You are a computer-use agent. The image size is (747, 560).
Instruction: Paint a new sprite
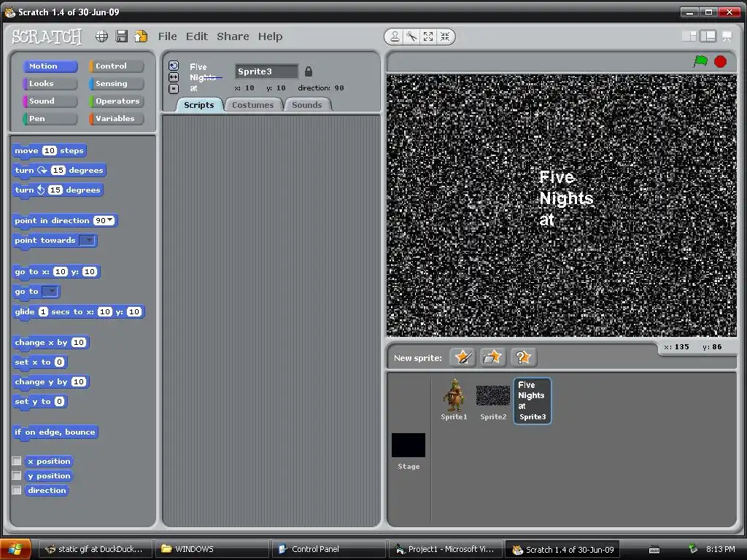click(x=462, y=357)
